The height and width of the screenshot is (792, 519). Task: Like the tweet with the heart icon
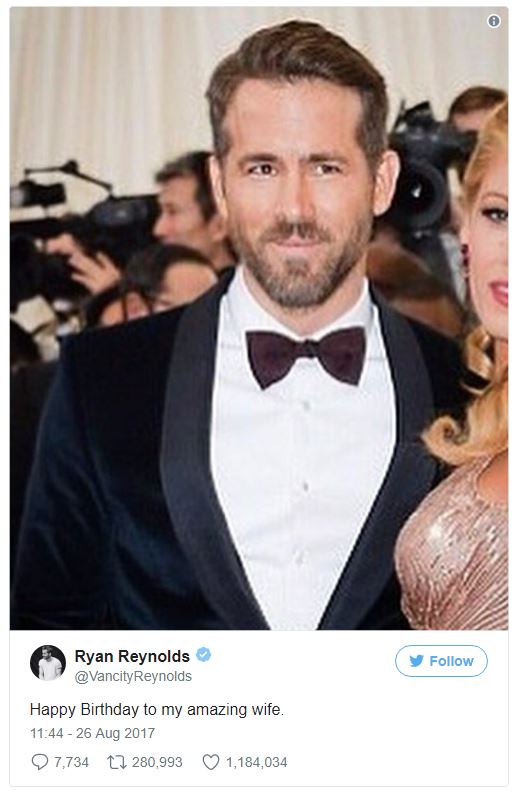[211, 762]
